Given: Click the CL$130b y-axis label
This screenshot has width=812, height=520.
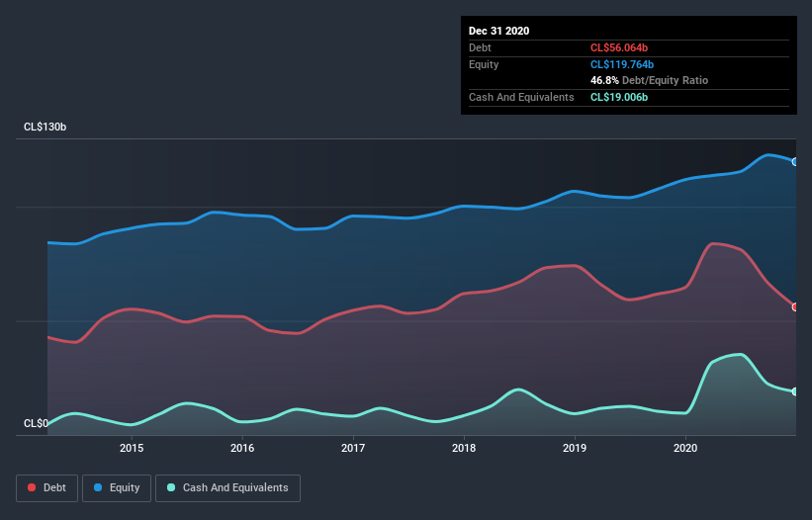Looking at the screenshot, I should [45, 127].
